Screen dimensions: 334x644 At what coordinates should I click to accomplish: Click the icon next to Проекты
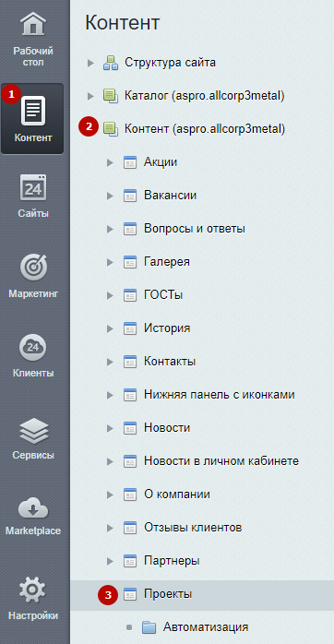tap(130, 594)
